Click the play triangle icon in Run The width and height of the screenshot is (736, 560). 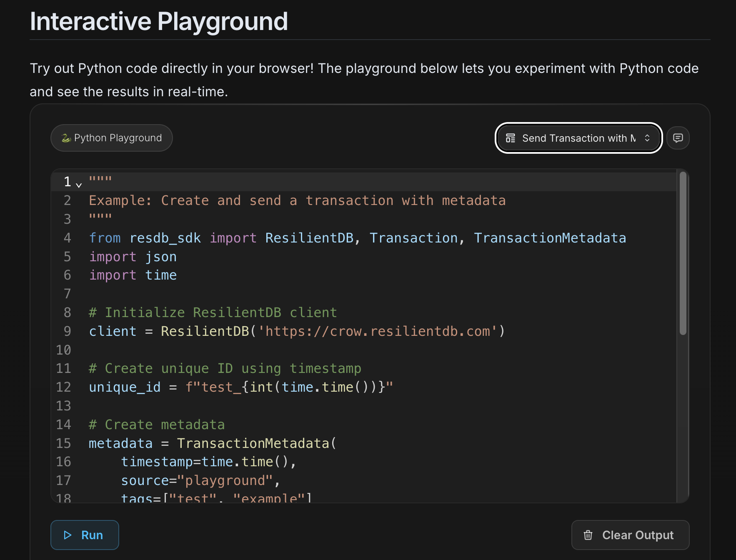[68, 535]
